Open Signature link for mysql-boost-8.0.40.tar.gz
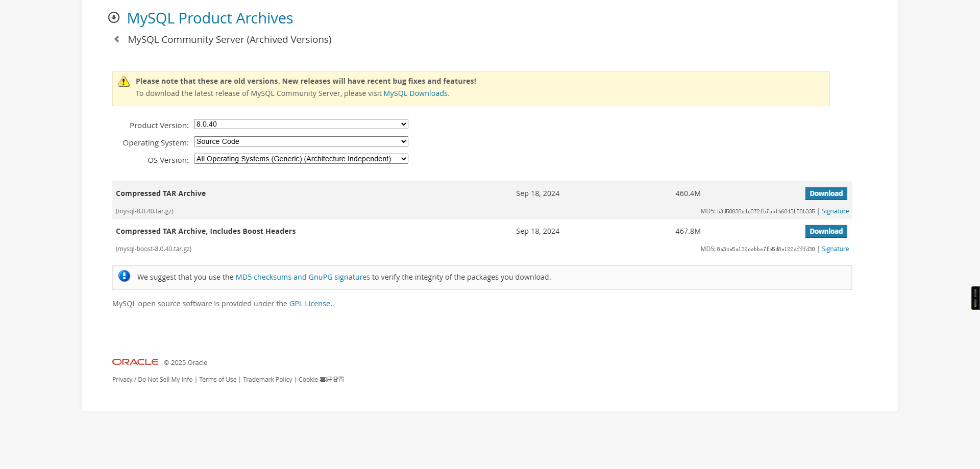This screenshot has width=980, height=469. (835, 249)
